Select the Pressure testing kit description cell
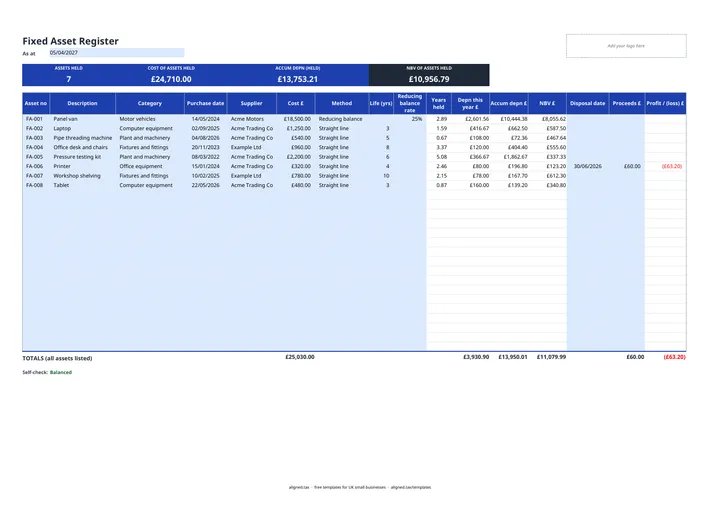This screenshot has width=720, height=509. click(x=83, y=157)
